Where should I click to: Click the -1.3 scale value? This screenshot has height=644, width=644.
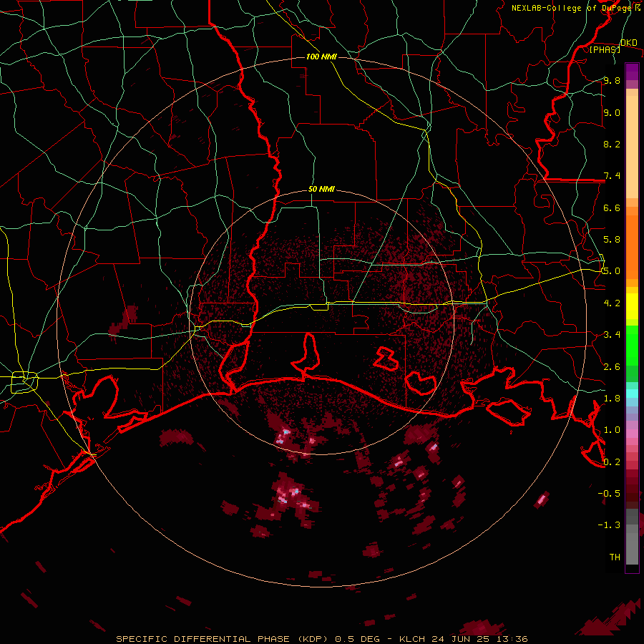pos(609,525)
